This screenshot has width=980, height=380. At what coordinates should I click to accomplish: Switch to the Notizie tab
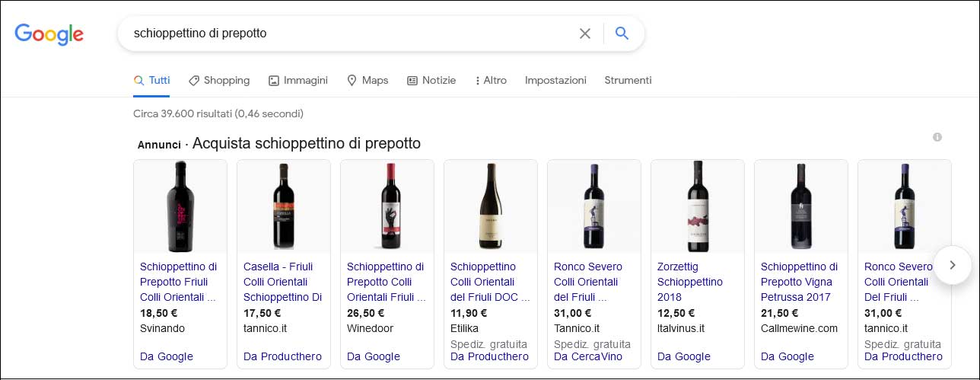pos(431,80)
